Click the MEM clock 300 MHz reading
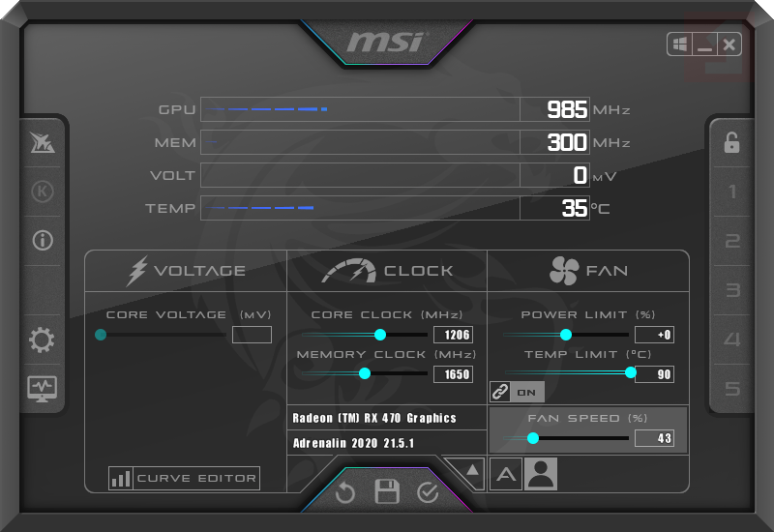 pos(567,142)
